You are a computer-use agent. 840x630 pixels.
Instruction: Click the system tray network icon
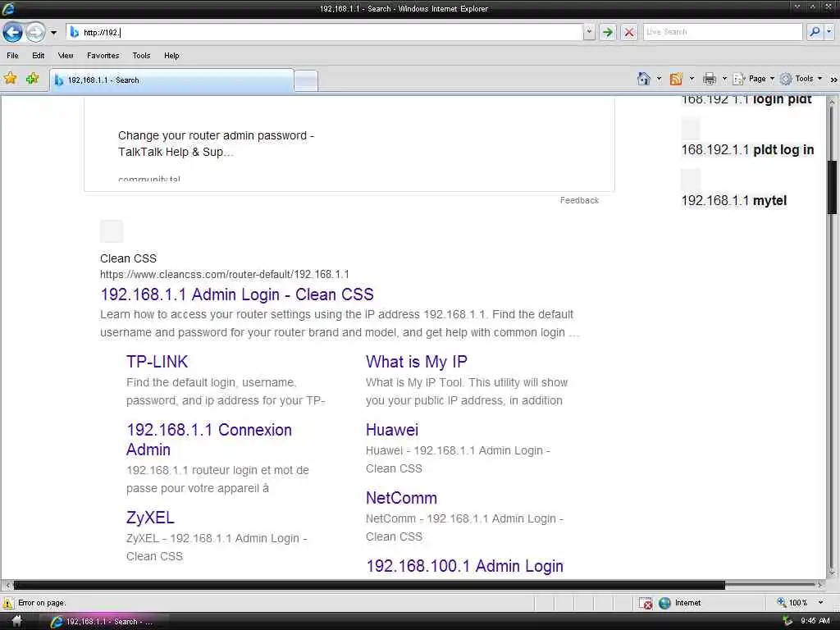pos(787,622)
